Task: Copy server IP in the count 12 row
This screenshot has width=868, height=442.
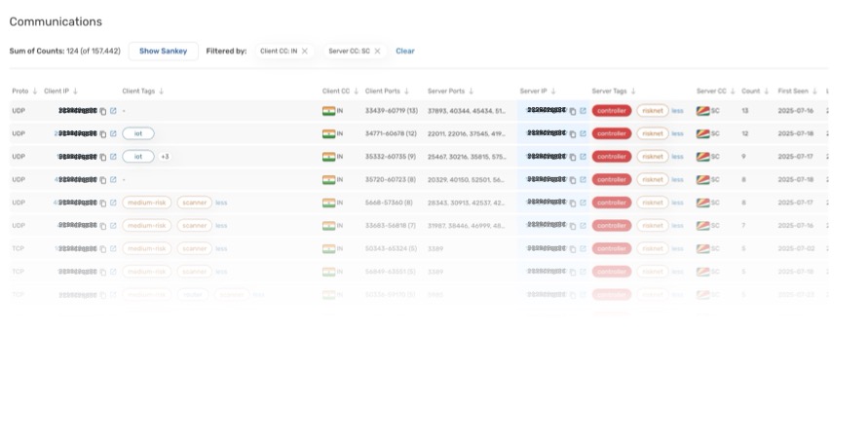Action: (573, 134)
